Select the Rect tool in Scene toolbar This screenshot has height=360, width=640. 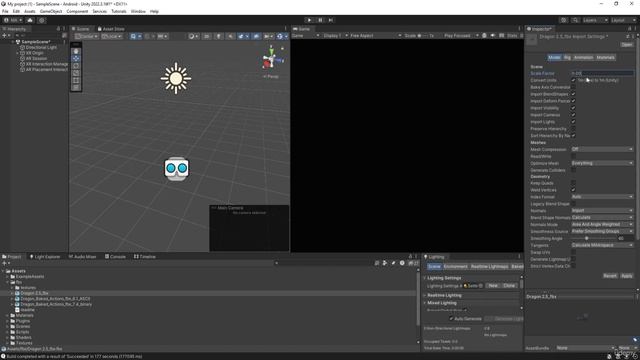click(x=76, y=80)
